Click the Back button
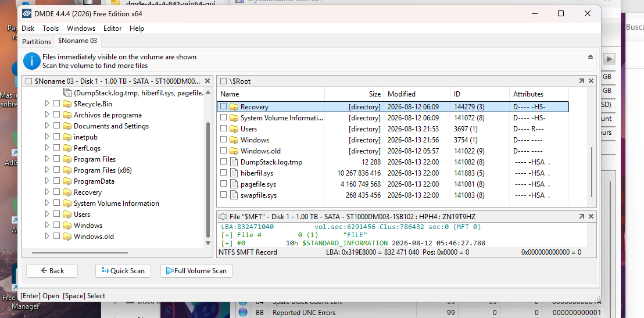644x318 pixels. pos(52,271)
